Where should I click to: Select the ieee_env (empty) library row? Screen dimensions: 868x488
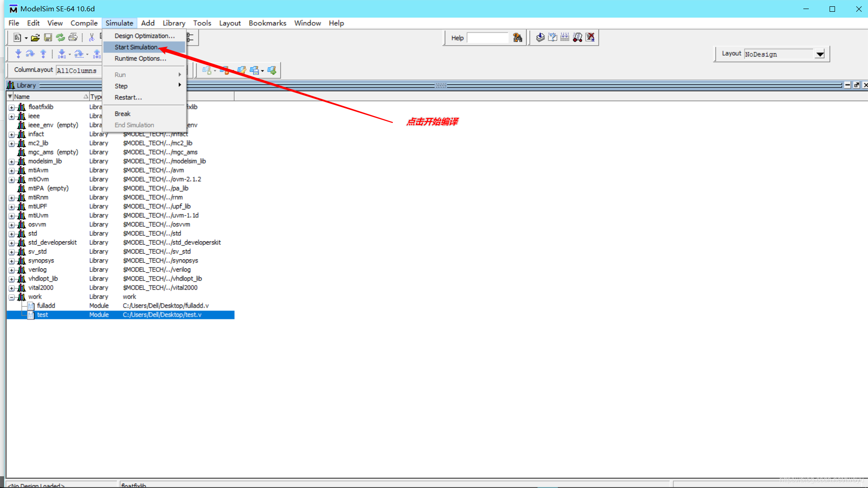120,125
